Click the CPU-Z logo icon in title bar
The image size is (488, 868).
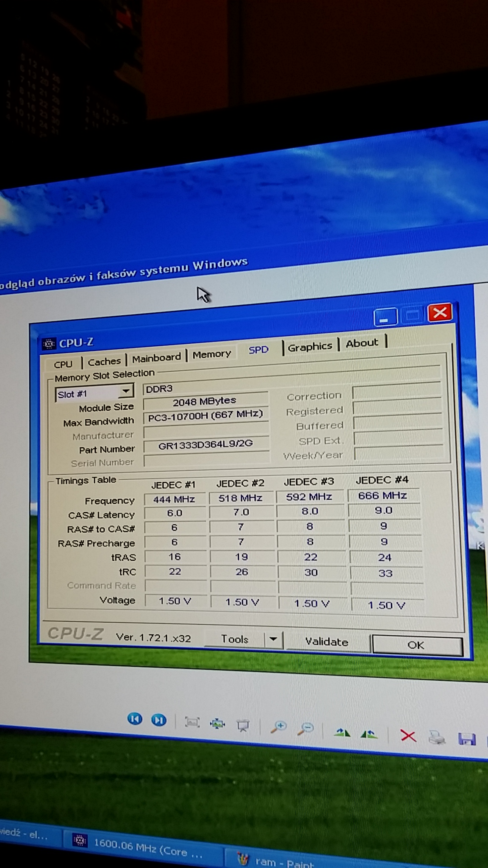(x=49, y=343)
